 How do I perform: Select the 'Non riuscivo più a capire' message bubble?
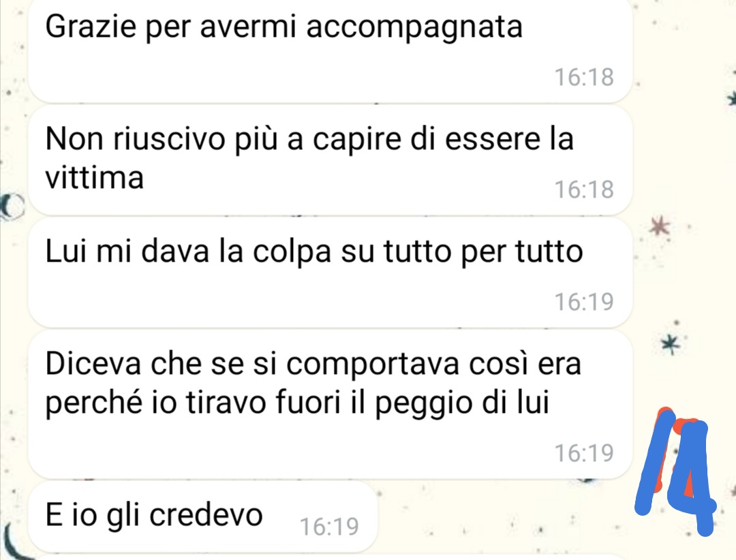pos(331,161)
